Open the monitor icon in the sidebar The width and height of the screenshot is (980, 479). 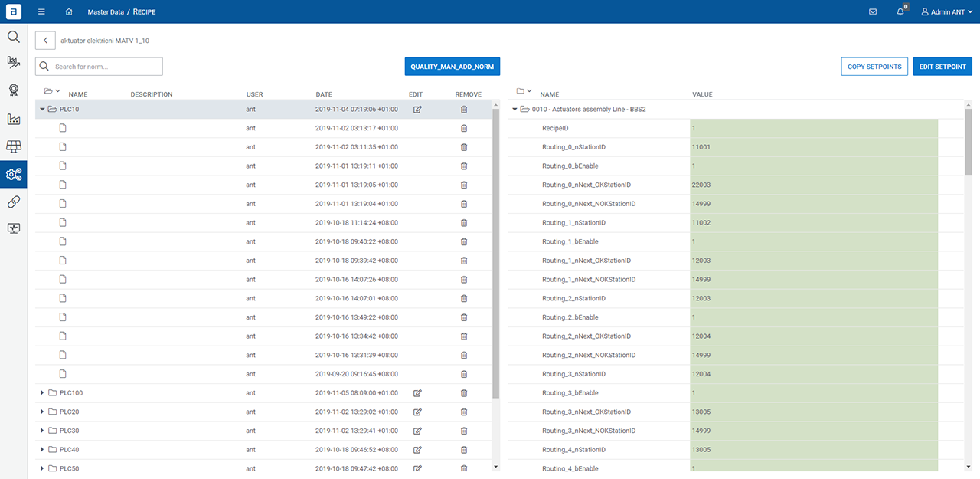point(13,228)
